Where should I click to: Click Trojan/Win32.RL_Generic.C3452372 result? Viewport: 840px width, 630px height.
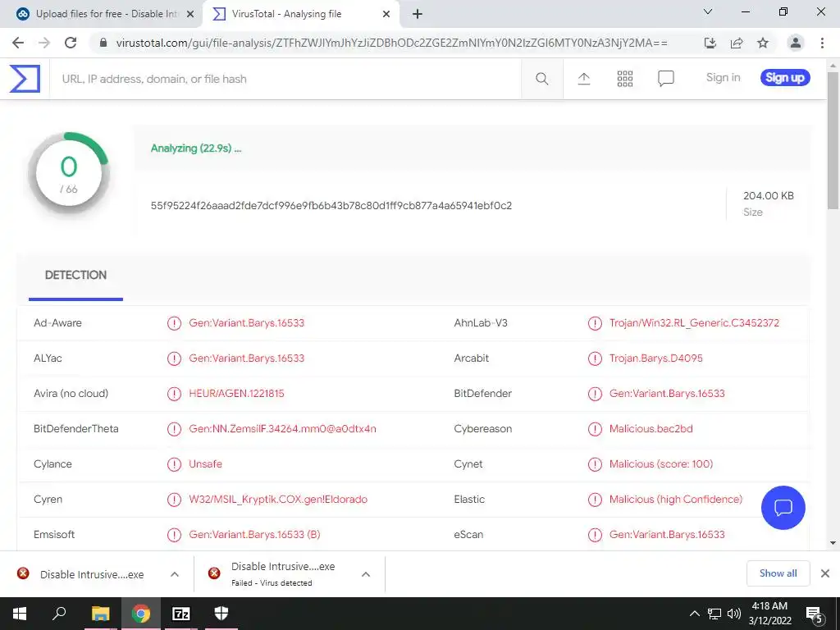point(694,323)
